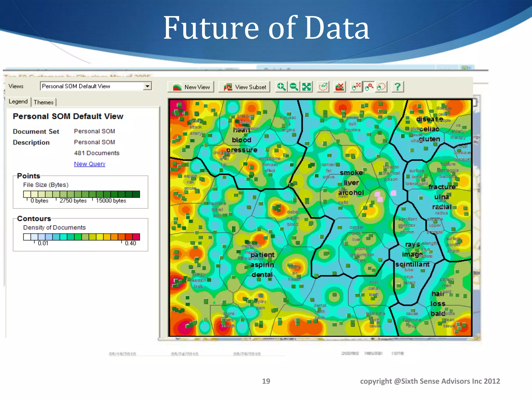This screenshot has height=399, width=532.
Task: Select the erase selection tool
Action: click(x=323, y=87)
